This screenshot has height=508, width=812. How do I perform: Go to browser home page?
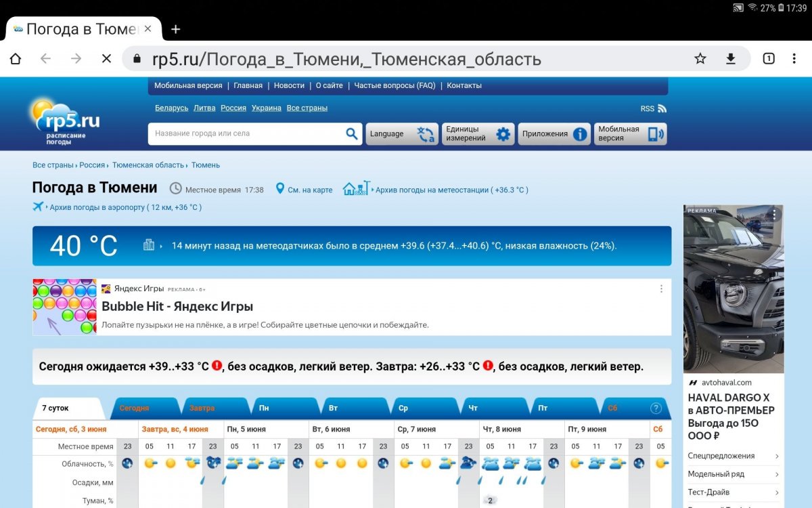[16, 59]
